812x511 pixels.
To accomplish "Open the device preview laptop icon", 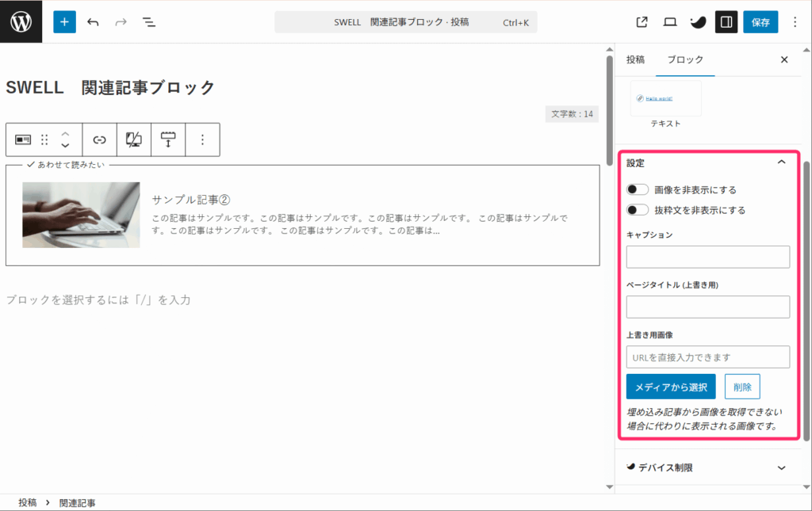I will (x=670, y=22).
